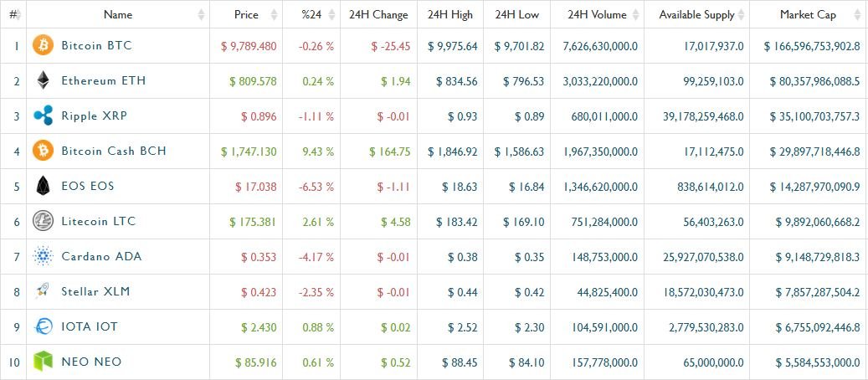Viewport: 868px width, 380px height.
Task: Sort table by Name column arrows
Action: (201, 15)
